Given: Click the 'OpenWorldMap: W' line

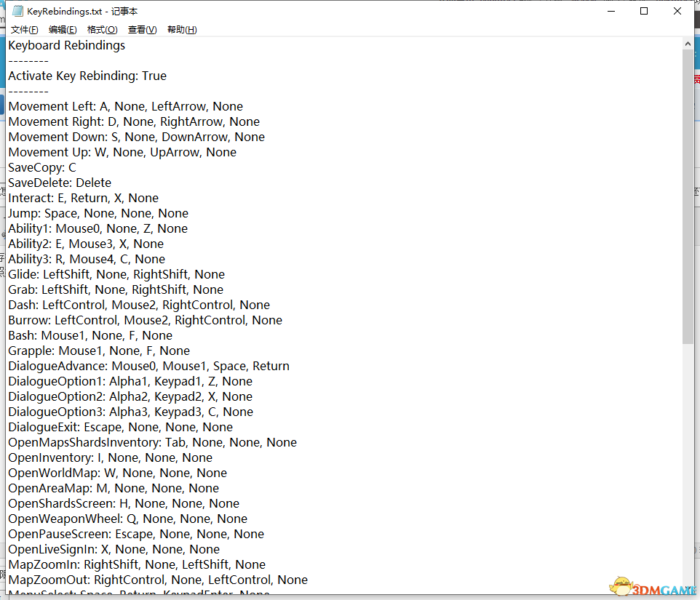Looking at the screenshot, I should [x=117, y=473].
